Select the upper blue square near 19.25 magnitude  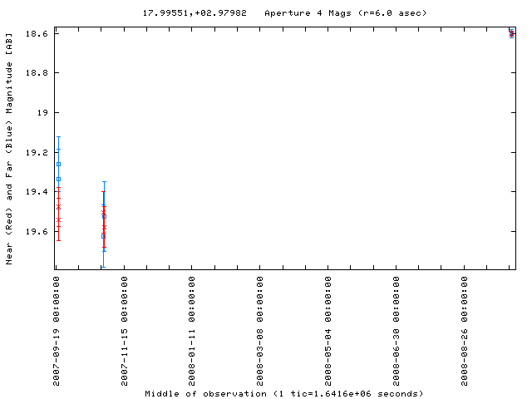(58, 165)
